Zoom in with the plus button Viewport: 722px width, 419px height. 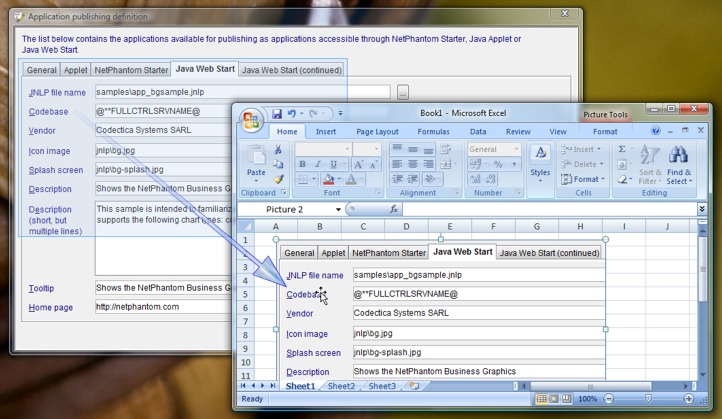coord(688,399)
